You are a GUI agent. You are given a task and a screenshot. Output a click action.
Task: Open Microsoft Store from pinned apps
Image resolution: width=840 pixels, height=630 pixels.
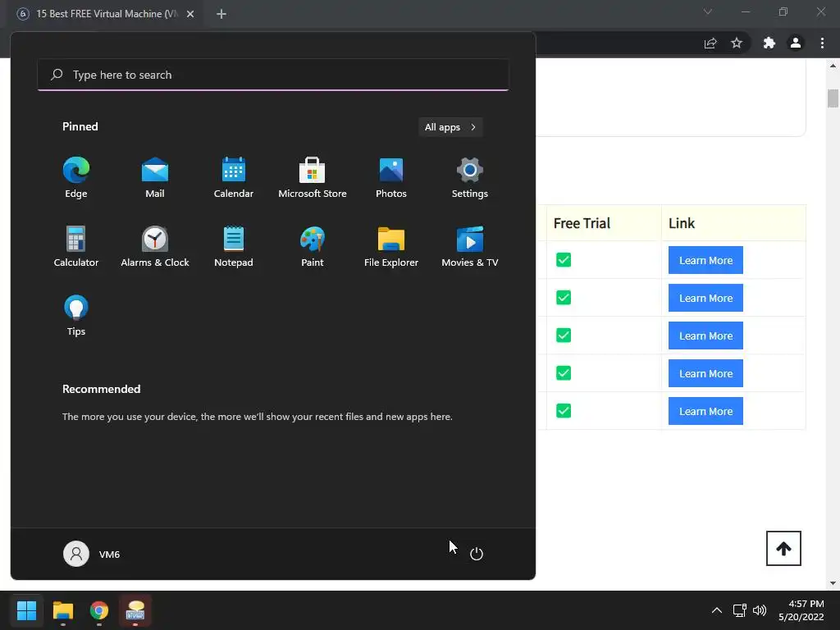313,178
